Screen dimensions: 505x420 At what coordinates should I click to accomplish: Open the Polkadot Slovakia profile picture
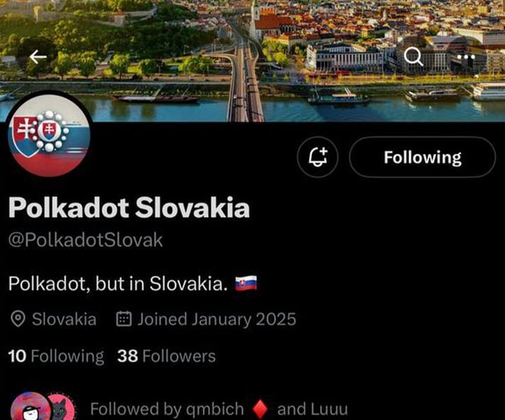tap(49, 136)
